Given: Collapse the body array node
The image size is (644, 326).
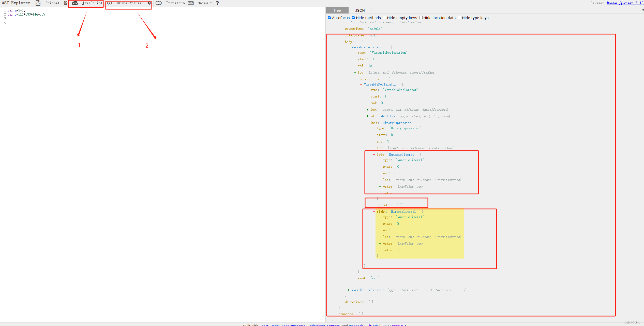Looking at the screenshot, I should click(342, 42).
